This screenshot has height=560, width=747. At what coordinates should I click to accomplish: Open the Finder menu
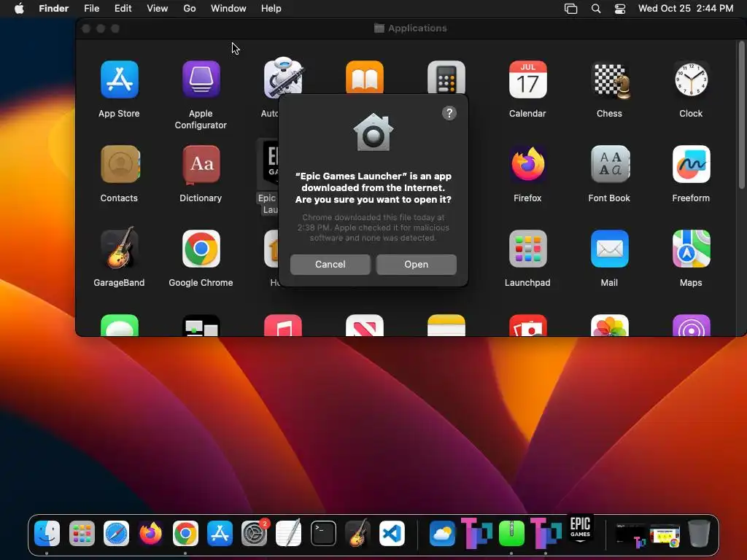[x=53, y=9]
